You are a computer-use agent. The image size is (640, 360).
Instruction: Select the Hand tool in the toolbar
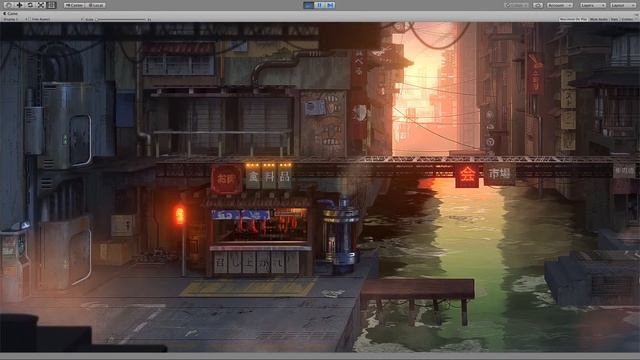click(8, 5)
